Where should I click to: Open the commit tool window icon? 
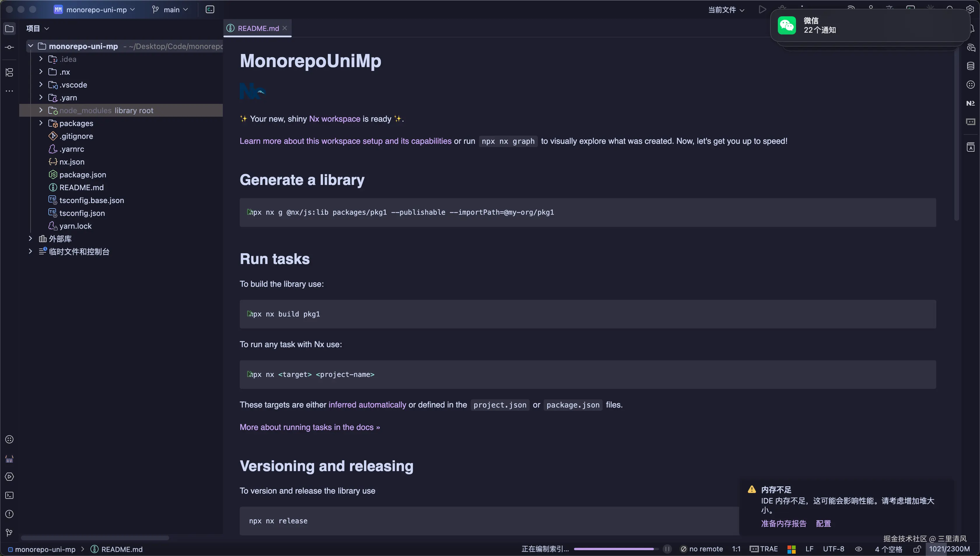point(10,47)
